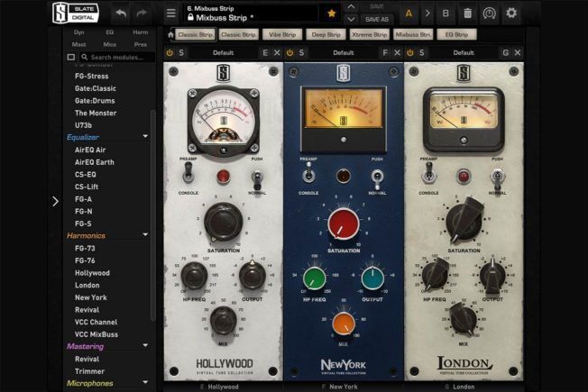This screenshot has width=588, height=392.
Task: Go to previous preset with up arrow
Action: [x=351, y=6]
